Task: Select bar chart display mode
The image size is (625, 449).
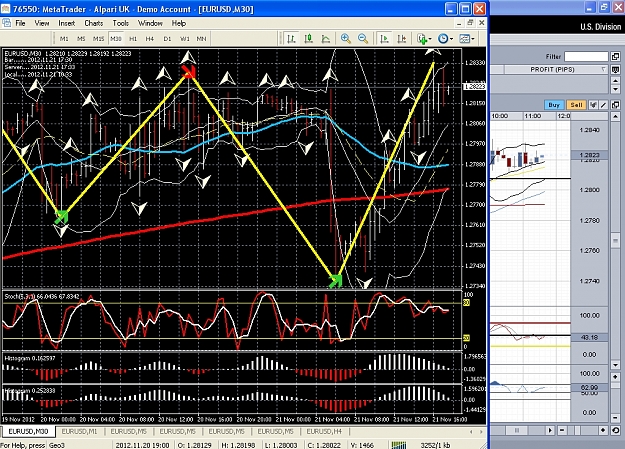Action: pyautogui.click(x=291, y=39)
